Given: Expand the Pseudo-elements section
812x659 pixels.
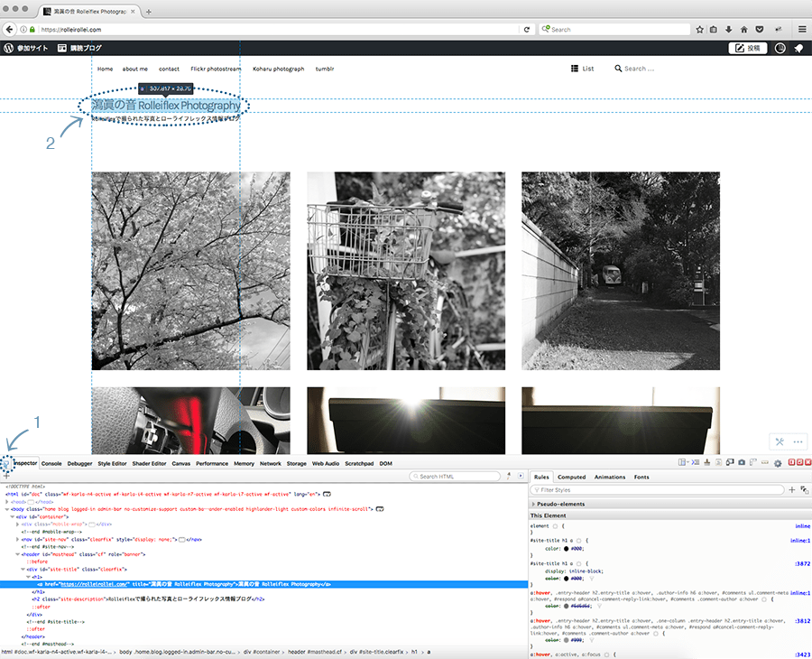Looking at the screenshot, I should point(532,504).
